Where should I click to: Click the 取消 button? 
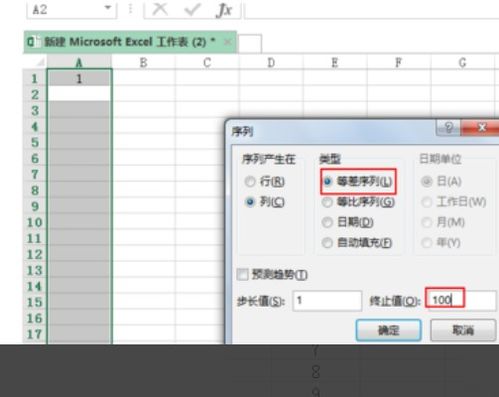point(463,331)
